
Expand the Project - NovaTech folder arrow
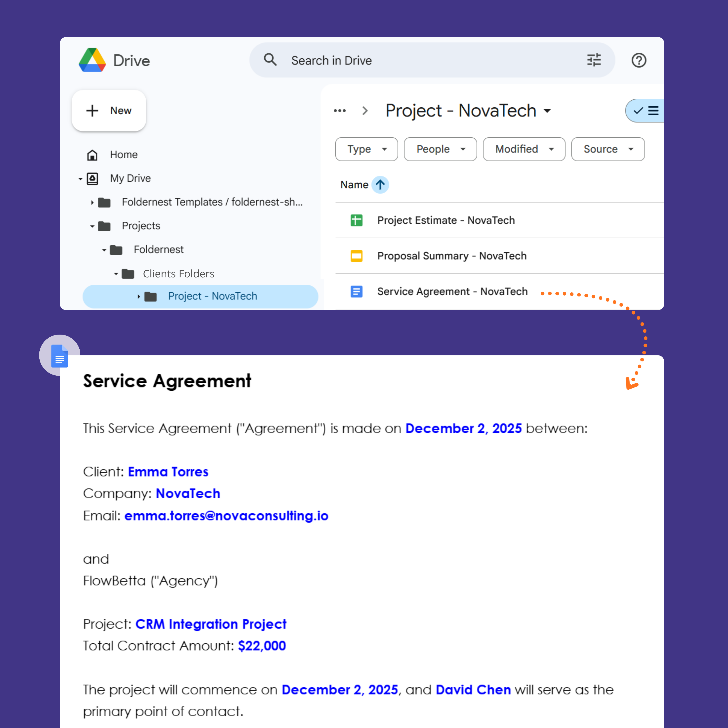point(138,297)
